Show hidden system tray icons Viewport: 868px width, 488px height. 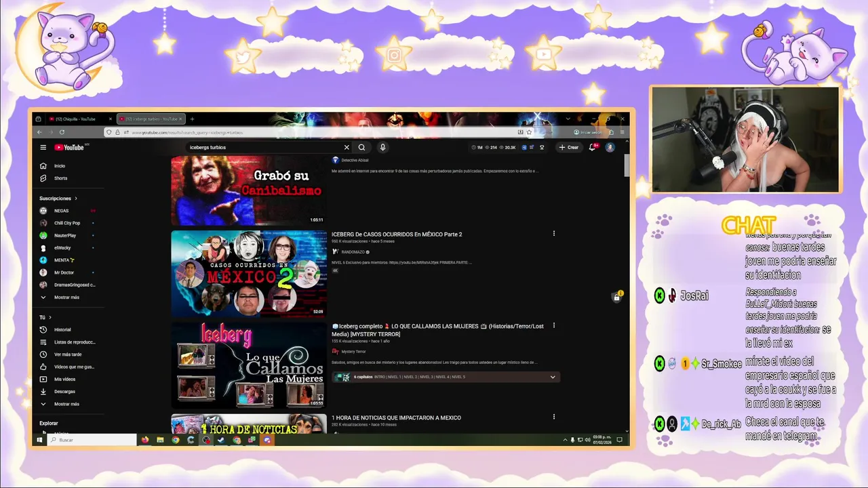point(565,440)
